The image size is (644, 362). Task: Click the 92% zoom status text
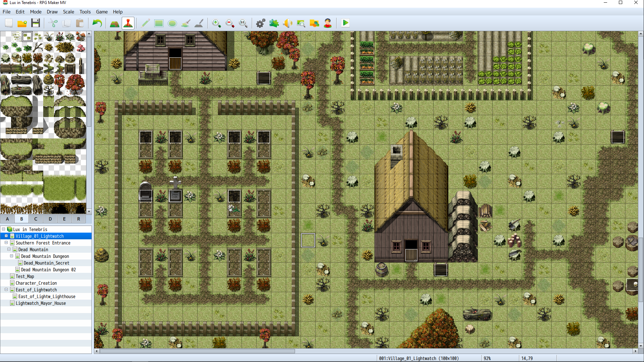pyautogui.click(x=487, y=358)
